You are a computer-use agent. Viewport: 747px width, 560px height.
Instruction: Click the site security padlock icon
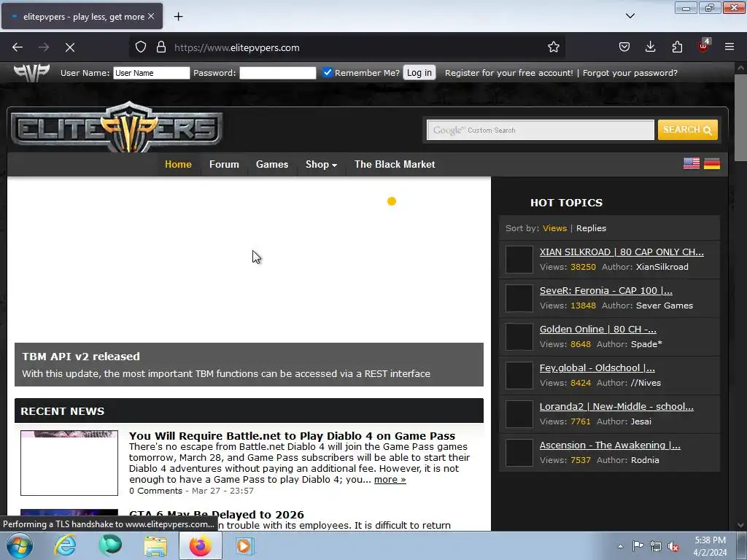(x=161, y=47)
